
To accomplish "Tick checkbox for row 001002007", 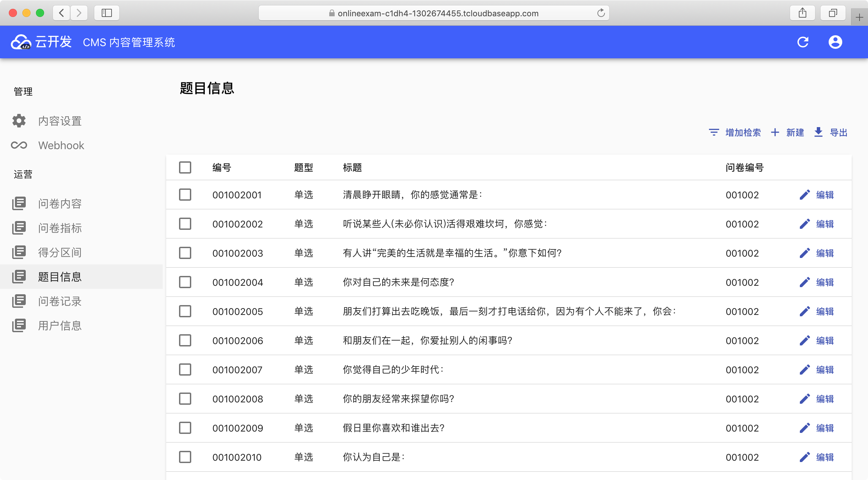I will [x=185, y=370].
